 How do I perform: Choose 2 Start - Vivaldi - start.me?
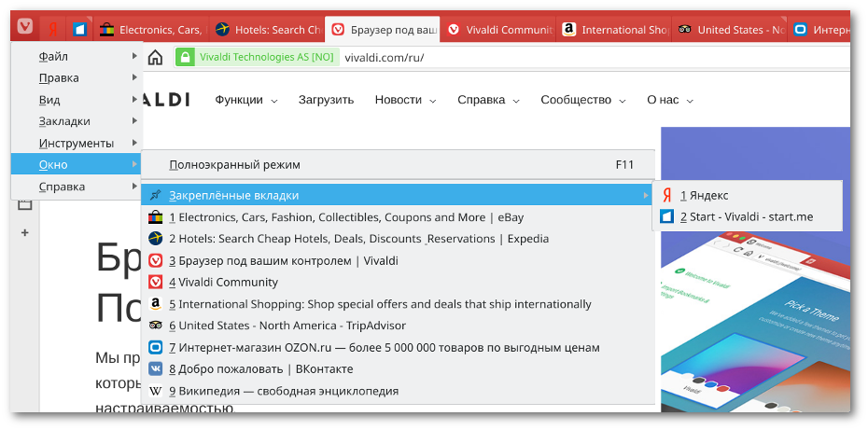[748, 217]
